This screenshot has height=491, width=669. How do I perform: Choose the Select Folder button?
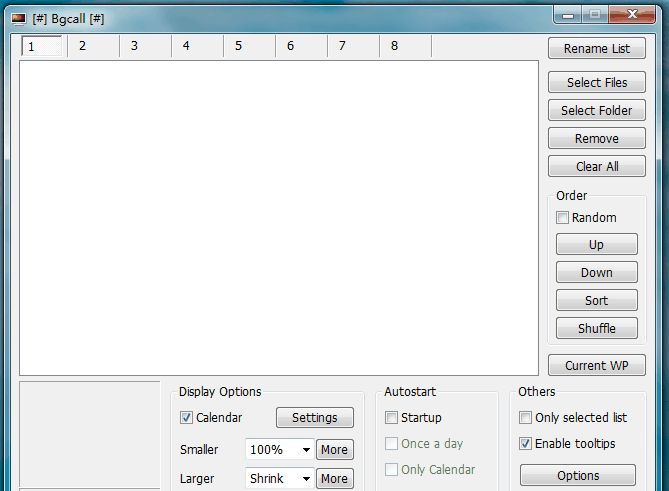pos(597,111)
